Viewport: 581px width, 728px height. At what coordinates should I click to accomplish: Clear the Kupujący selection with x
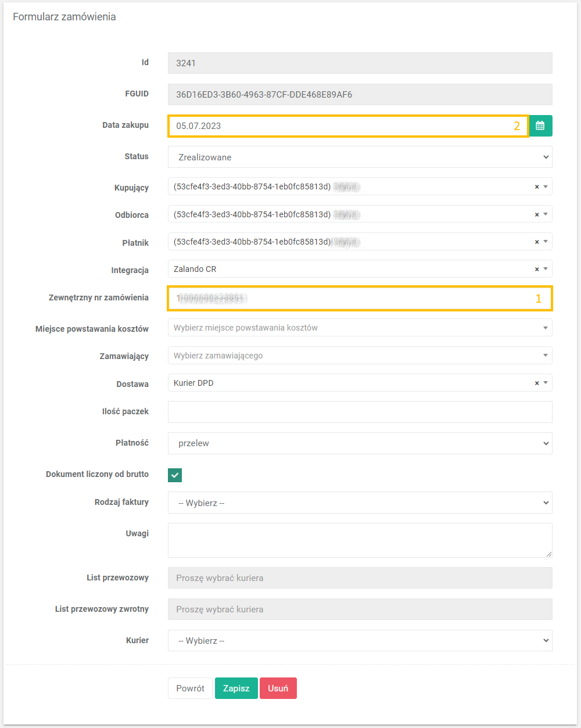[537, 187]
